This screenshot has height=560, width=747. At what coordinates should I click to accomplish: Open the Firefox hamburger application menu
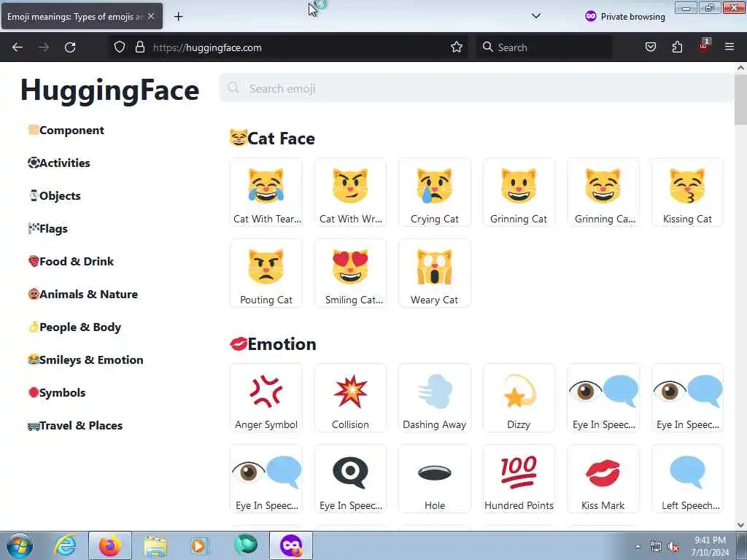[x=729, y=47]
